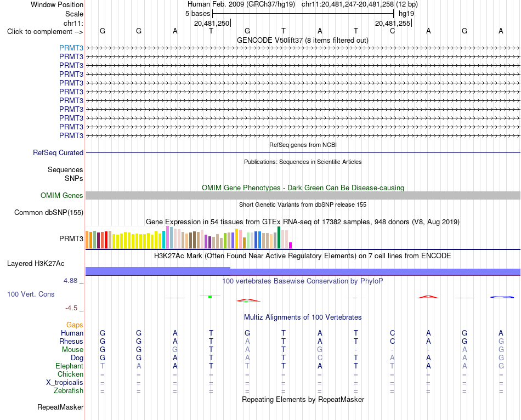
Task: Click the 'Click to complement -->' label
Action: (x=45, y=32)
